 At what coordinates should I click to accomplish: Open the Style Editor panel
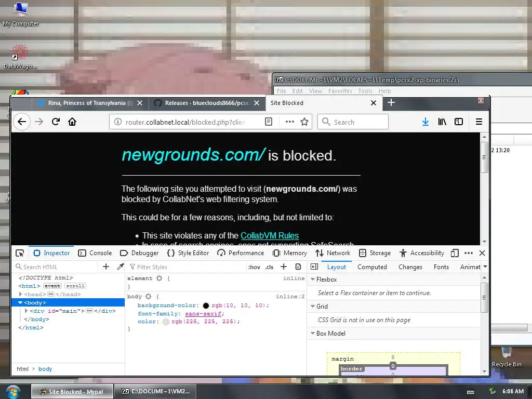coord(188,253)
